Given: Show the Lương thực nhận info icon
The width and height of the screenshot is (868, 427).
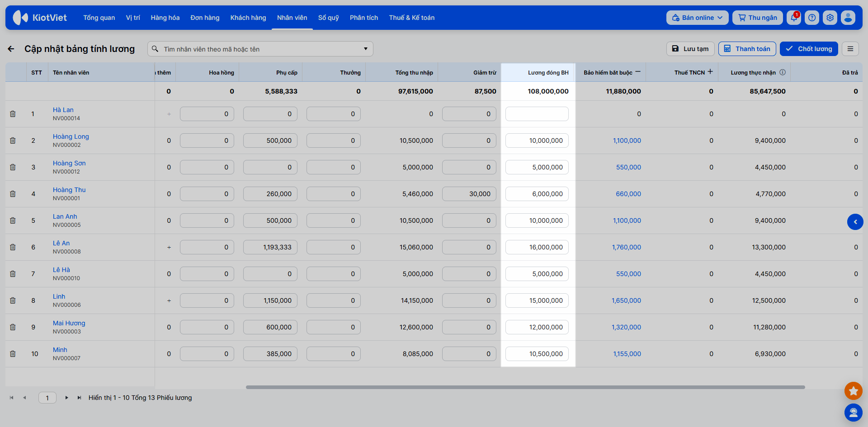Looking at the screenshot, I should coord(783,72).
